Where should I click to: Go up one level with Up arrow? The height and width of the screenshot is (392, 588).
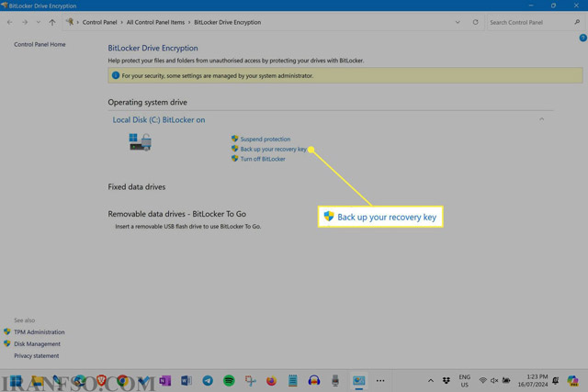tap(52, 22)
